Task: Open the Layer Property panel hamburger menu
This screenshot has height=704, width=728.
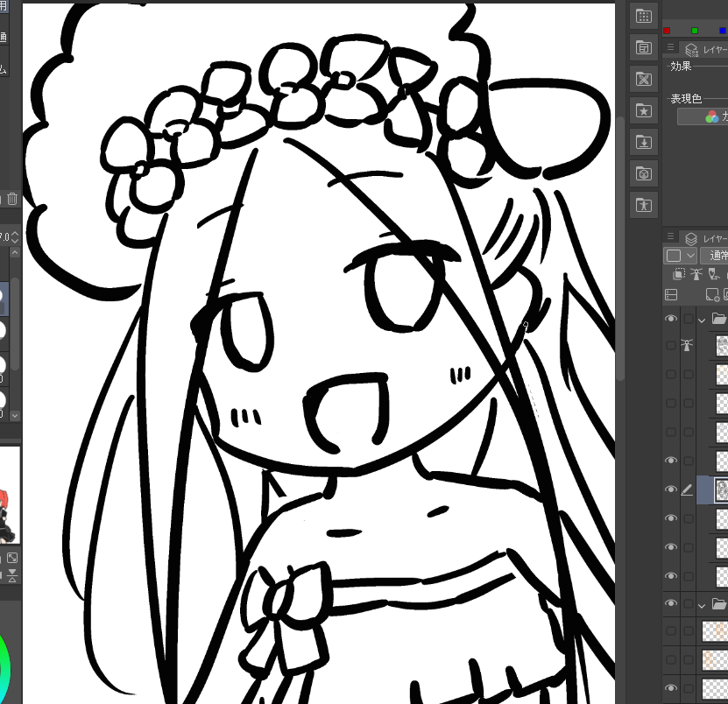Action: [670, 47]
